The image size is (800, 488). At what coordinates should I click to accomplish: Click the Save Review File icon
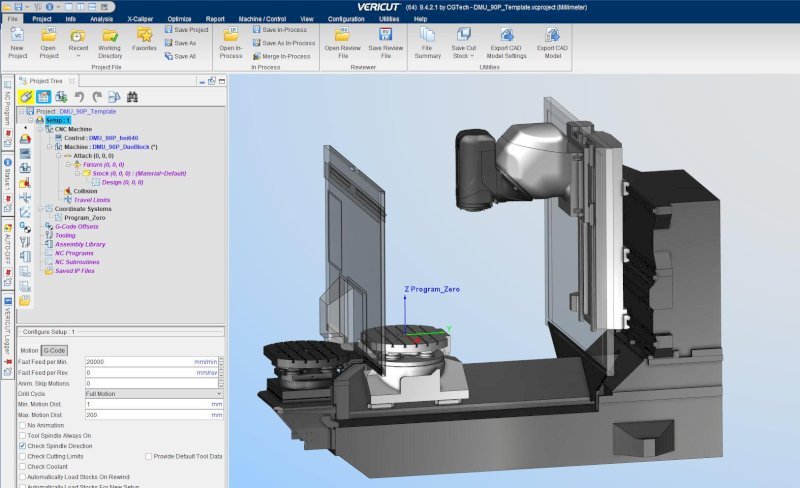(386, 35)
